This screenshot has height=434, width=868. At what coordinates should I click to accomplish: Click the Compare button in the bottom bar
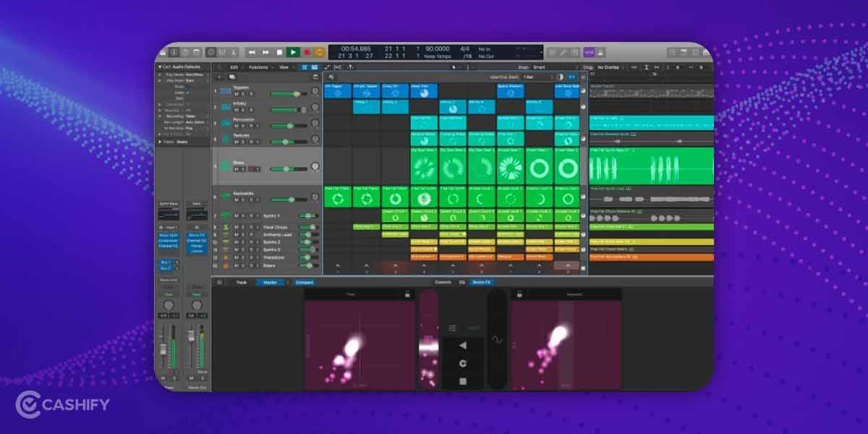302,282
